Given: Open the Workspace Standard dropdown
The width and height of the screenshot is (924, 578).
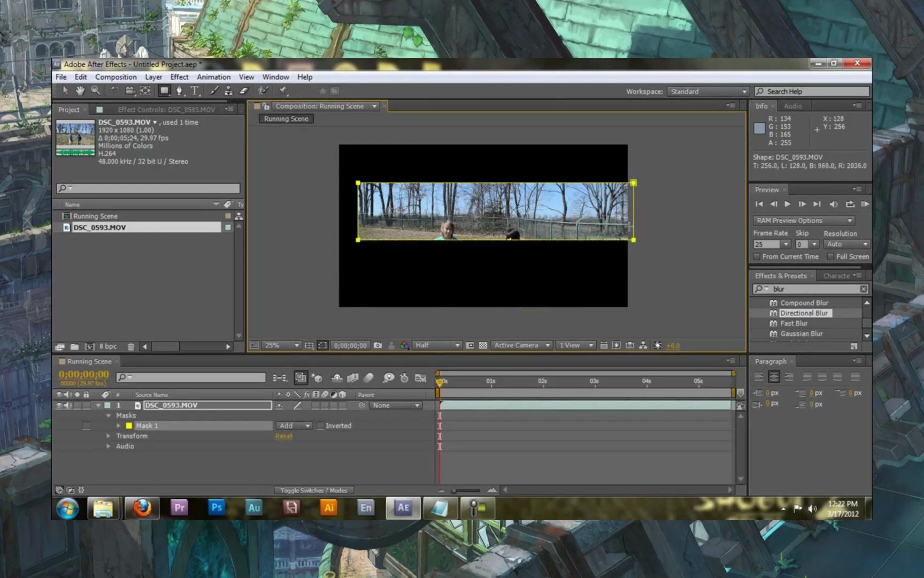Looking at the screenshot, I should click(708, 92).
